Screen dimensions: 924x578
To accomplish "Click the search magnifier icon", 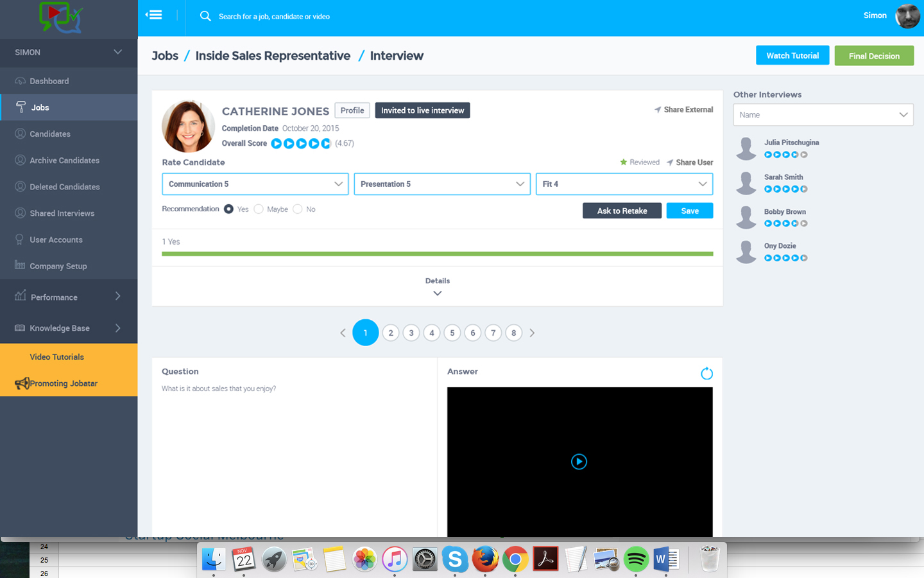I will point(205,16).
